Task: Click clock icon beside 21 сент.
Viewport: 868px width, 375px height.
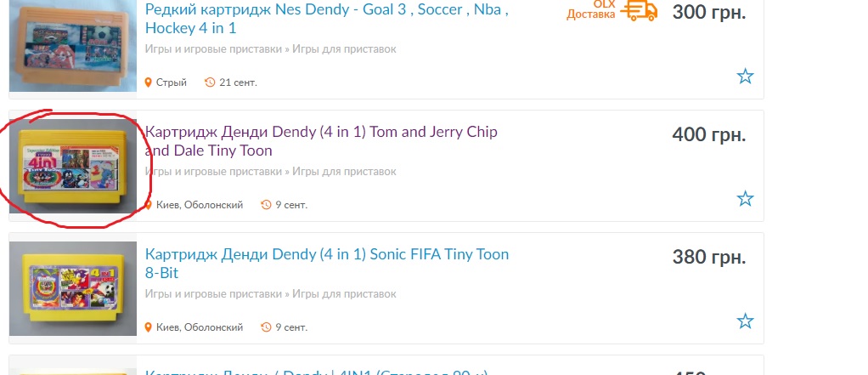Action: point(210,82)
